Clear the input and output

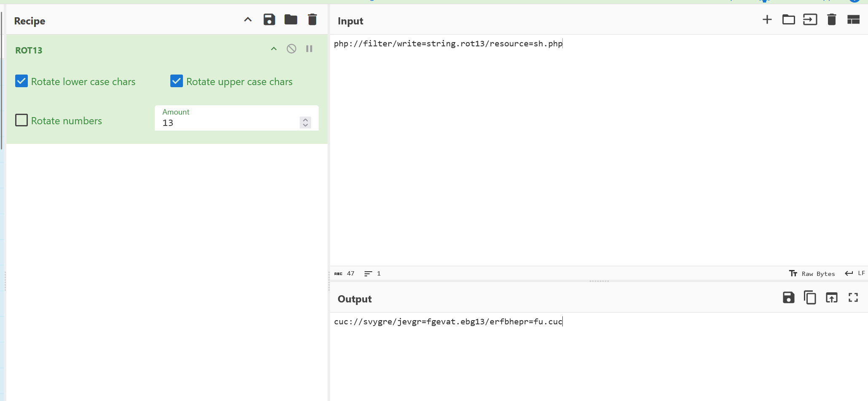(x=831, y=20)
